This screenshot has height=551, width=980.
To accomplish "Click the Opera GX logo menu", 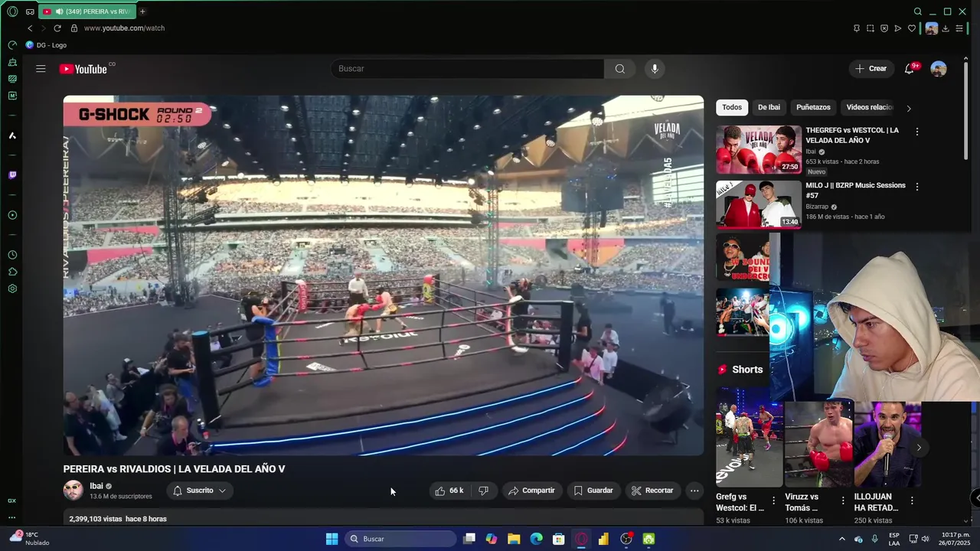I will (x=12, y=11).
